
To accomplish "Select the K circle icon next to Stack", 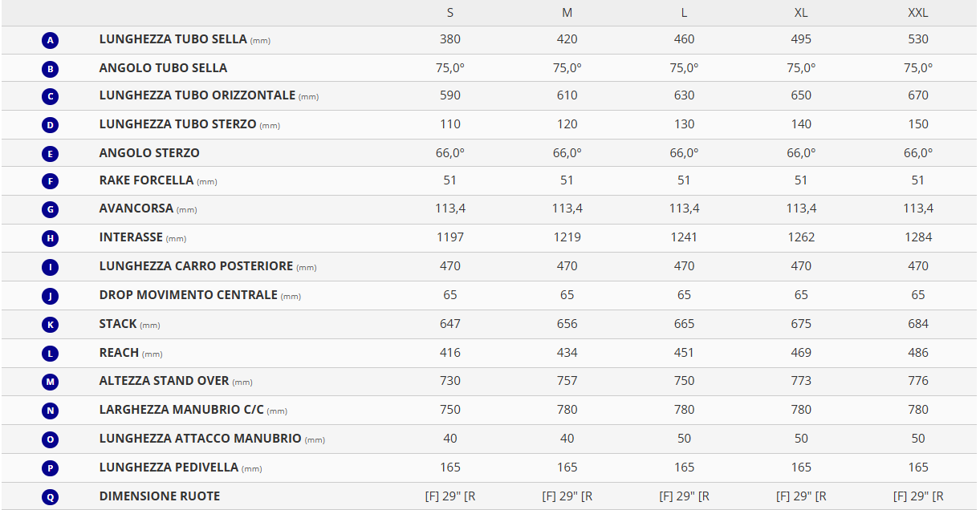I will pyautogui.click(x=51, y=325).
